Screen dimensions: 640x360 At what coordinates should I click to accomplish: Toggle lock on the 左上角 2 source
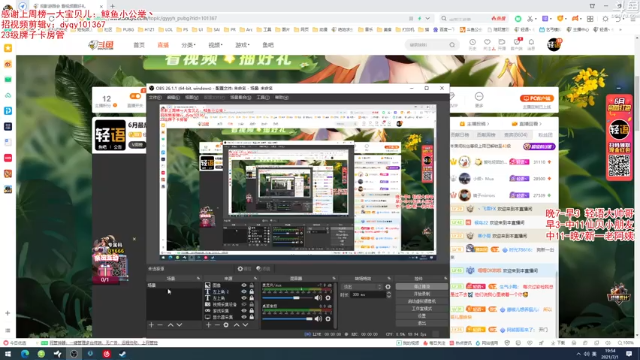click(251, 292)
